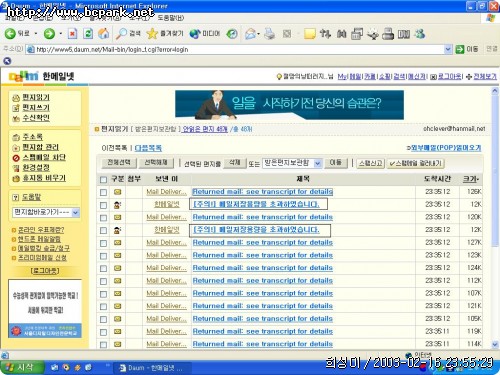Image resolution: width=500 pixels, height=375 pixels.
Task: Click the Go arrow icon beside 이동
Action: [460, 49]
